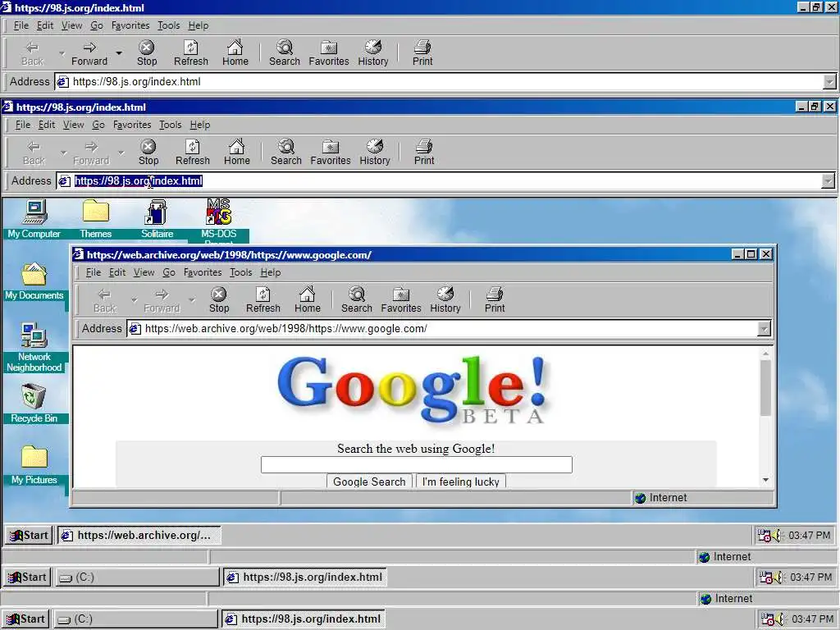Open the Go menu in the Google archive window
840x630 pixels.
(169, 272)
